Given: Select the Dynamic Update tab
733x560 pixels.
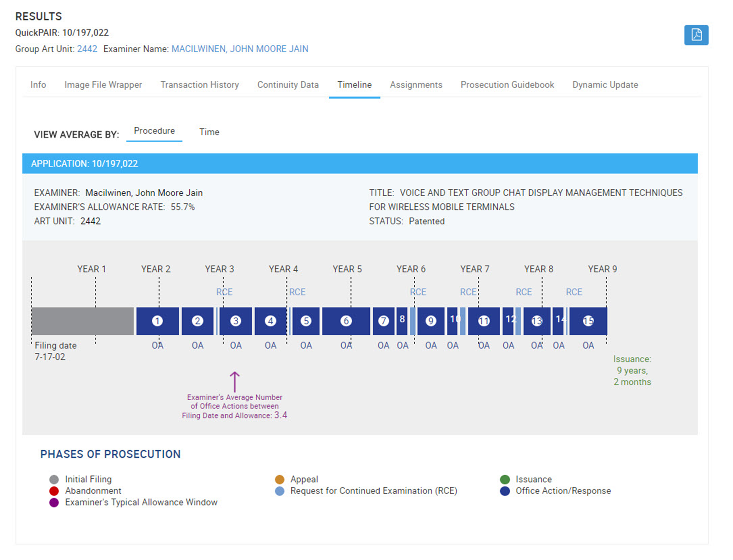Looking at the screenshot, I should 605,85.
